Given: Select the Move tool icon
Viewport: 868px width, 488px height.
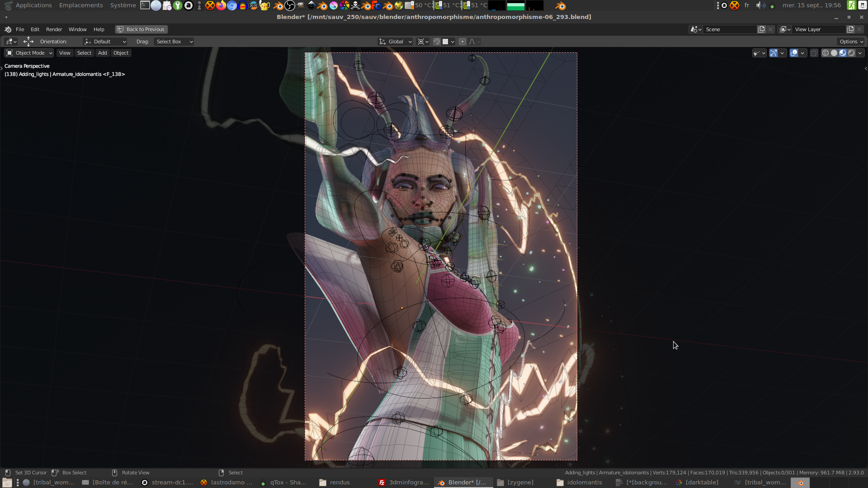Looking at the screenshot, I should pyautogui.click(x=28, y=42).
